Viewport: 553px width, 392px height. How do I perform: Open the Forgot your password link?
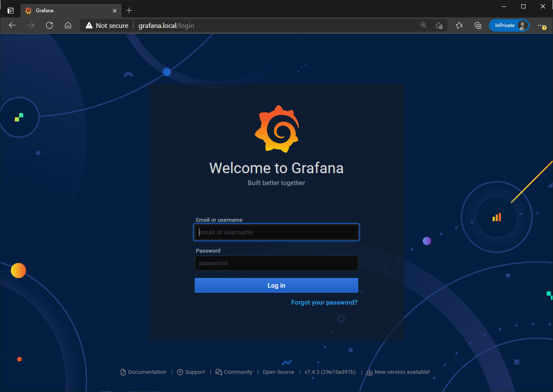click(x=324, y=302)
